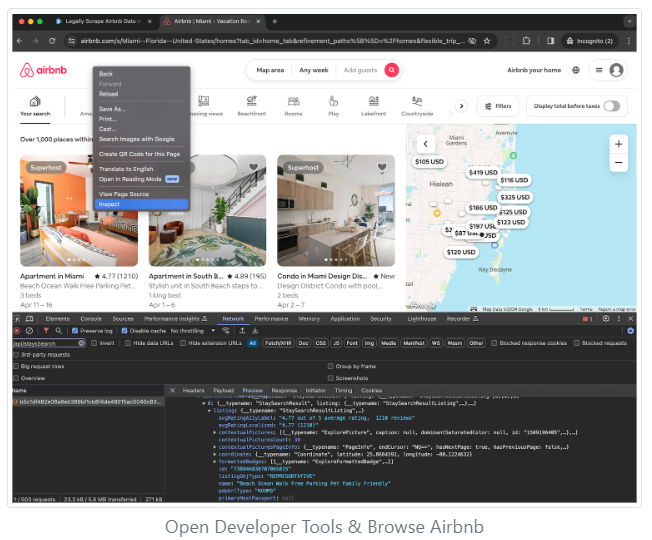Viewport: 652px width, 540px height.
Task: Enable the Screenshots checkbox
Action: [x=331, y=378]
